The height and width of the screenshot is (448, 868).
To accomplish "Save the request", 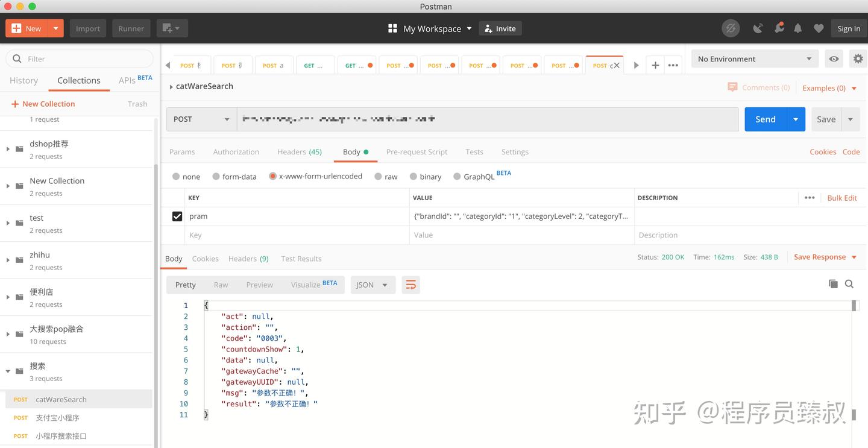I will coord(826,119).
